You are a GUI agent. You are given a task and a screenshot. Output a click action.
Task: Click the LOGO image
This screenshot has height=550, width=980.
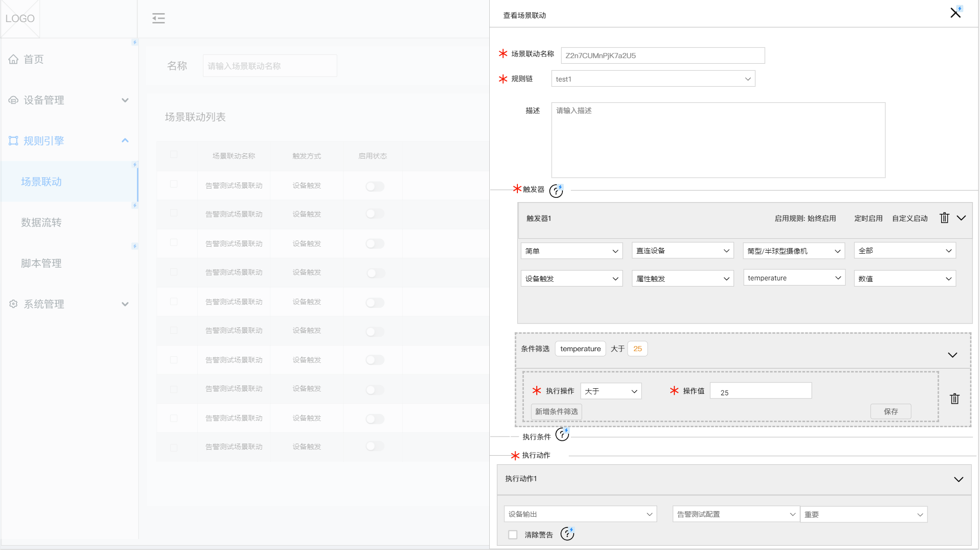[20, 18]
